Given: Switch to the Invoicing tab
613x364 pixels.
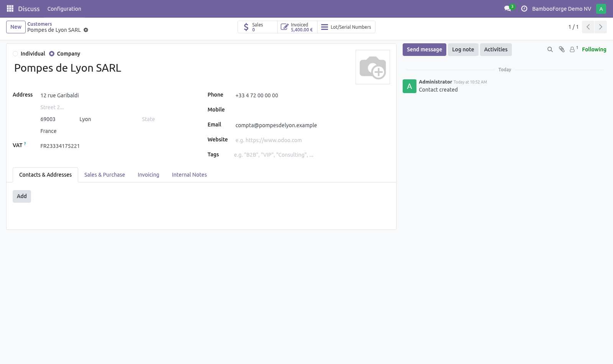Looking at the screenshot, I should click(148, 175).
